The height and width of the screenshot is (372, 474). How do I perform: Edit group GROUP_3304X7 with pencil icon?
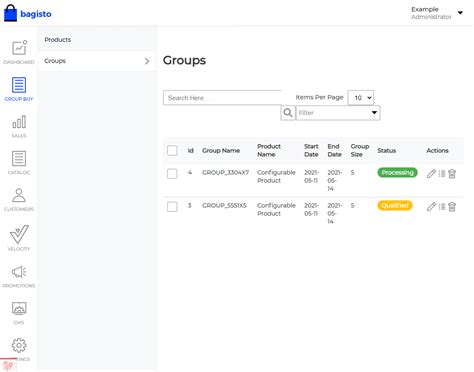pyautogui.click(x=431, y=173)
